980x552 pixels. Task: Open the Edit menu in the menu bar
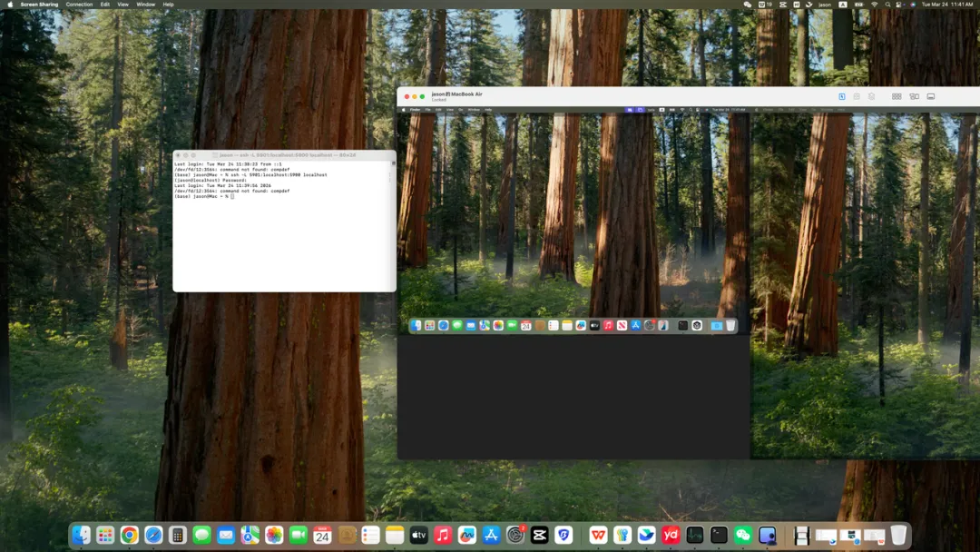coord(105,5)
